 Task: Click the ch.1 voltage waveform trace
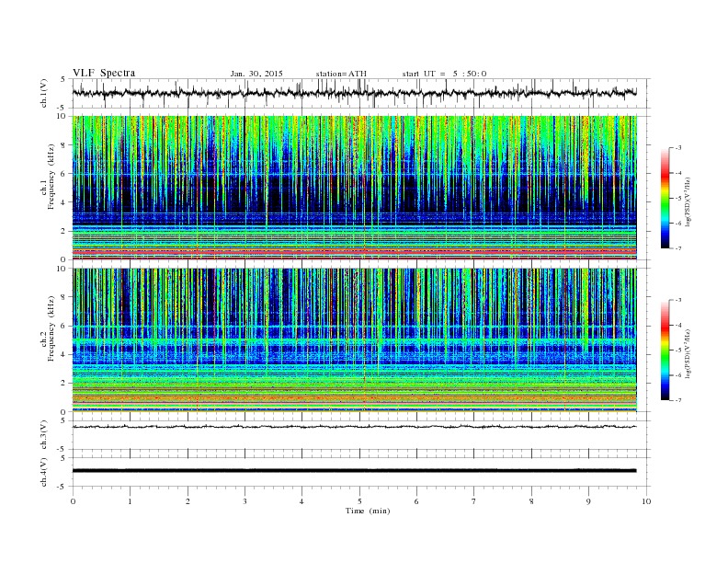click(x=354, y=93)
